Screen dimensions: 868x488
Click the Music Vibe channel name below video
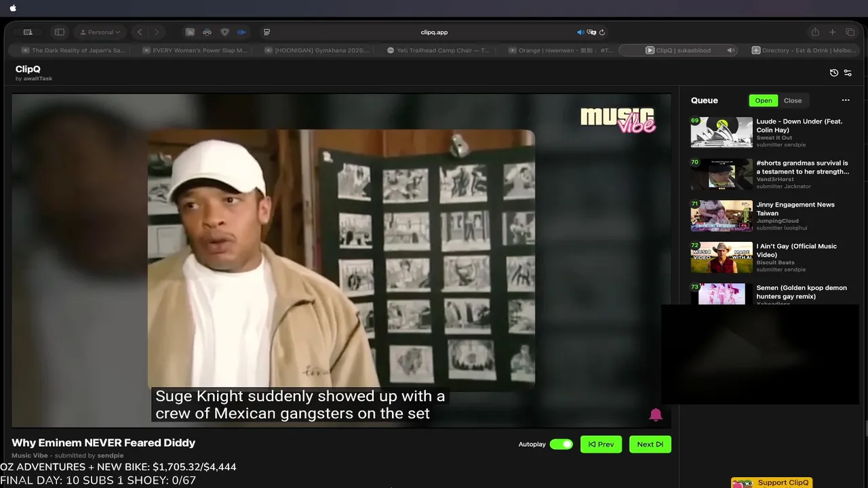[30, 455]
